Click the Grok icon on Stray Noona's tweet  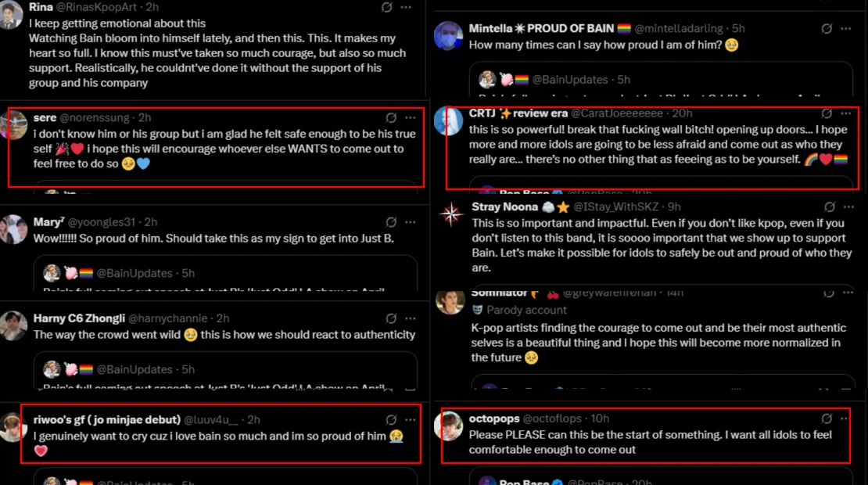(827, 207)
